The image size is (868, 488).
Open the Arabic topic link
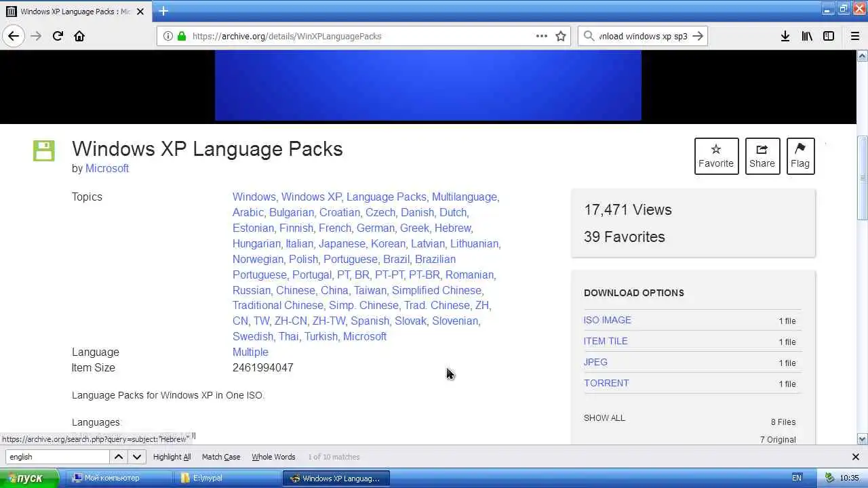248,212
